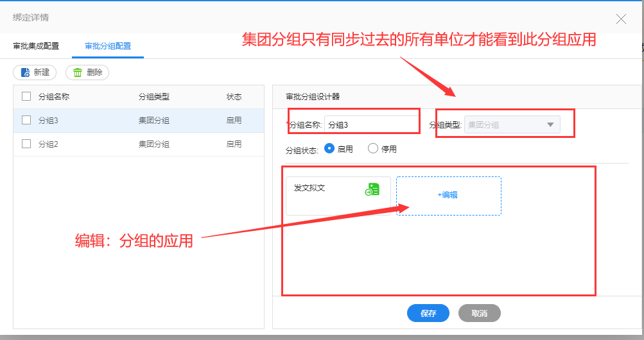Select the 停用 radio button
The image size is (644, 340).
pyautogui.click(x=373, y=148)
